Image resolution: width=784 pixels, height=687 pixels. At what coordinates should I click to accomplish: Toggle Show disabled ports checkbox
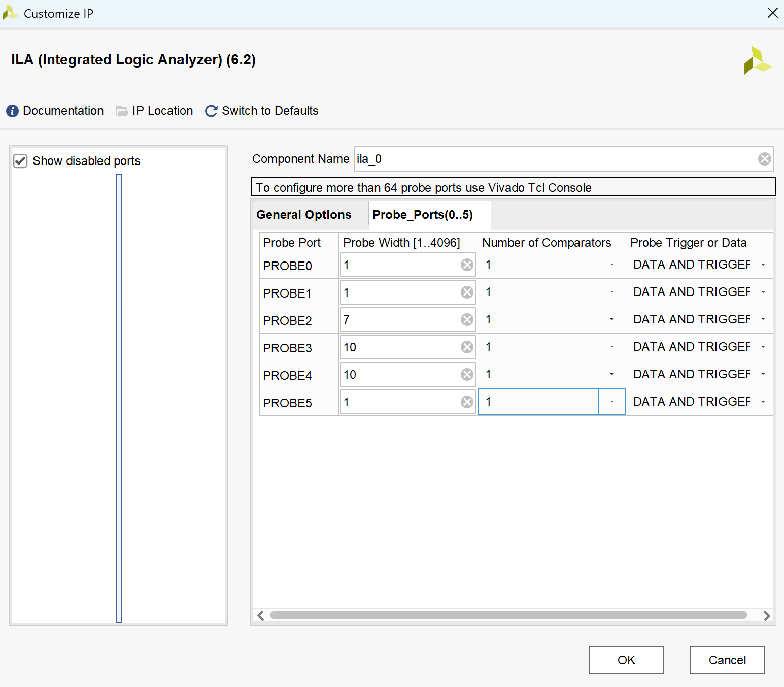20,161
